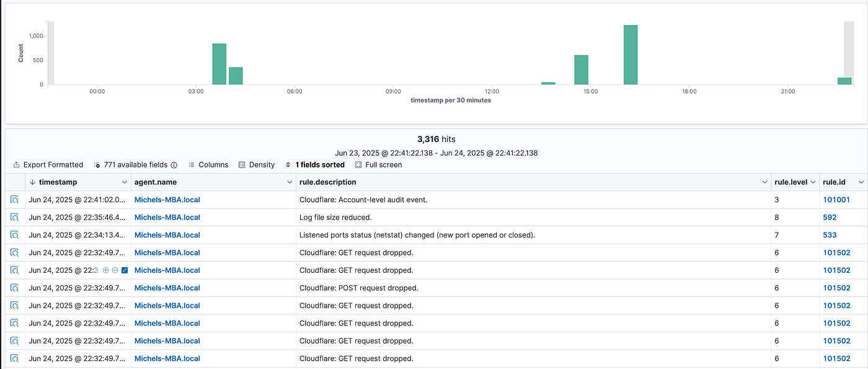868x369 pixels.
Task: Click the filter-for-value plus icon on timestamp
Action: 105,270
